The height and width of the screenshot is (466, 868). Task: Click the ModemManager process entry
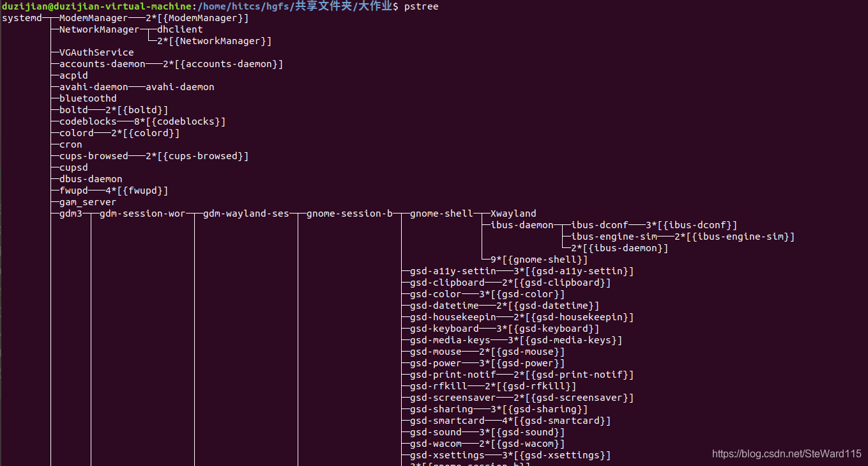click(93, 18)
